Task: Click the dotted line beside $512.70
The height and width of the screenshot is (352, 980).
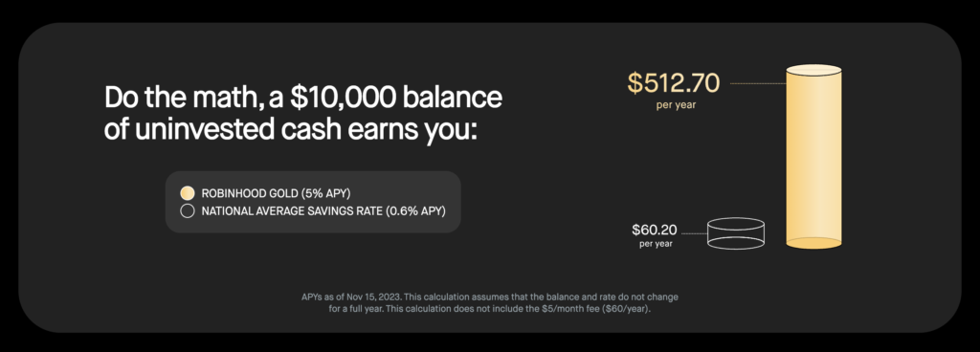Action: point(758,83)
